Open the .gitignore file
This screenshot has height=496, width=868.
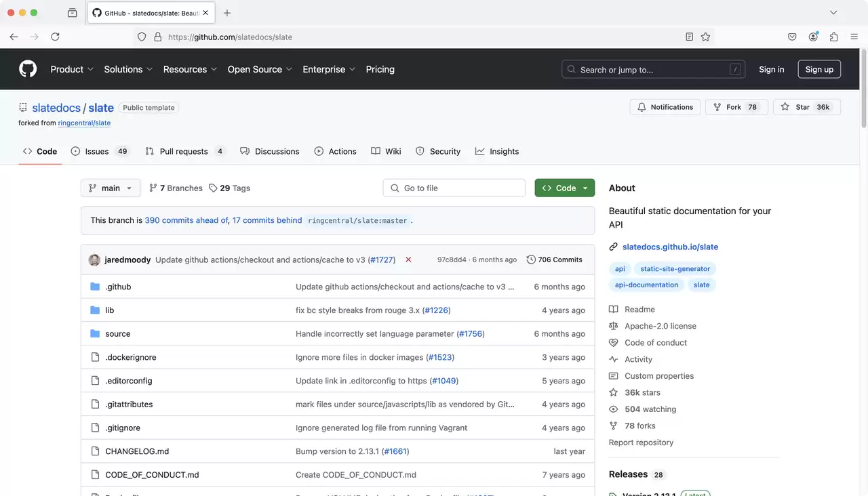tap(123, 428)
